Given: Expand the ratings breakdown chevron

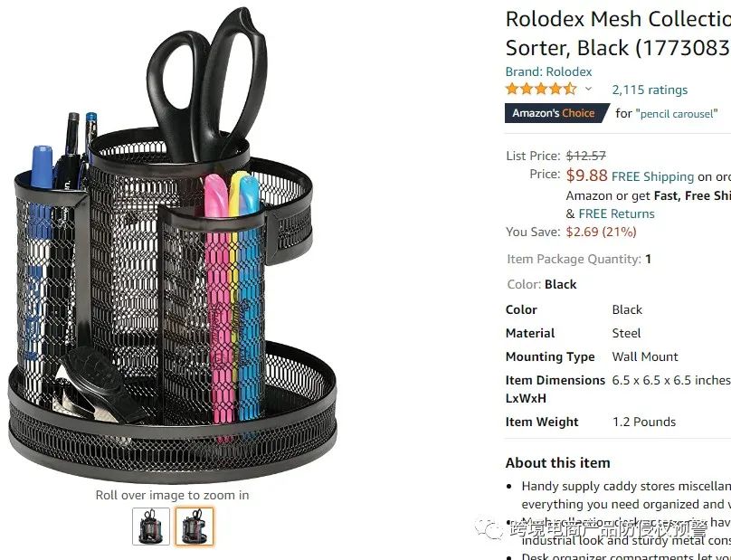Looking at the screenshot, I should [588, 90].
